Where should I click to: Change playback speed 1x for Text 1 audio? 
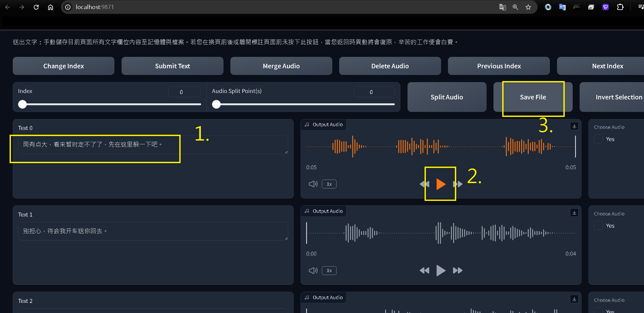click(329, 270)
